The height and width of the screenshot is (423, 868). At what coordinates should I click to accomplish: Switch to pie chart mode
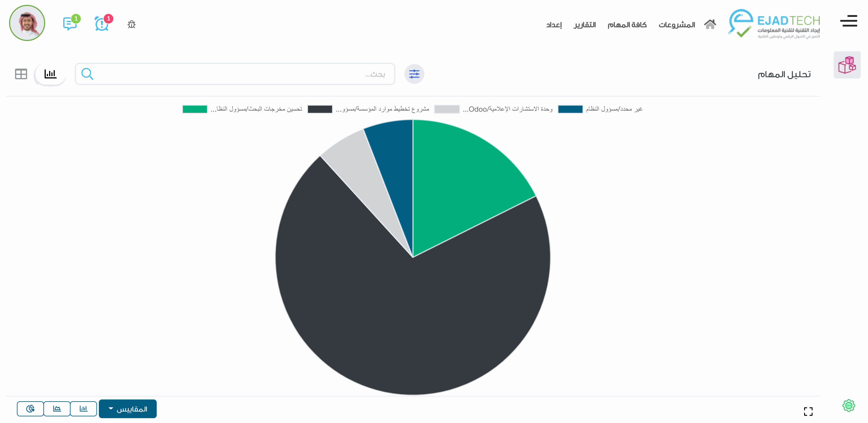[x=30, y=409]
